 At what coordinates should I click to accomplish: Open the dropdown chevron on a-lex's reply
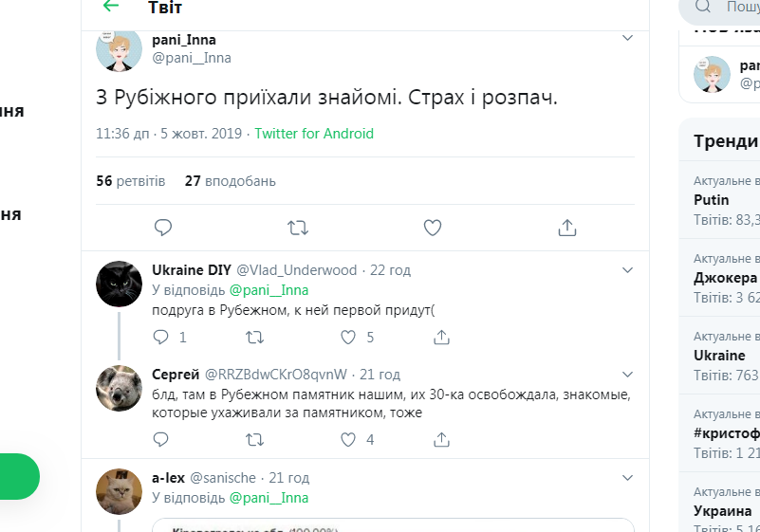coord(627,478)
